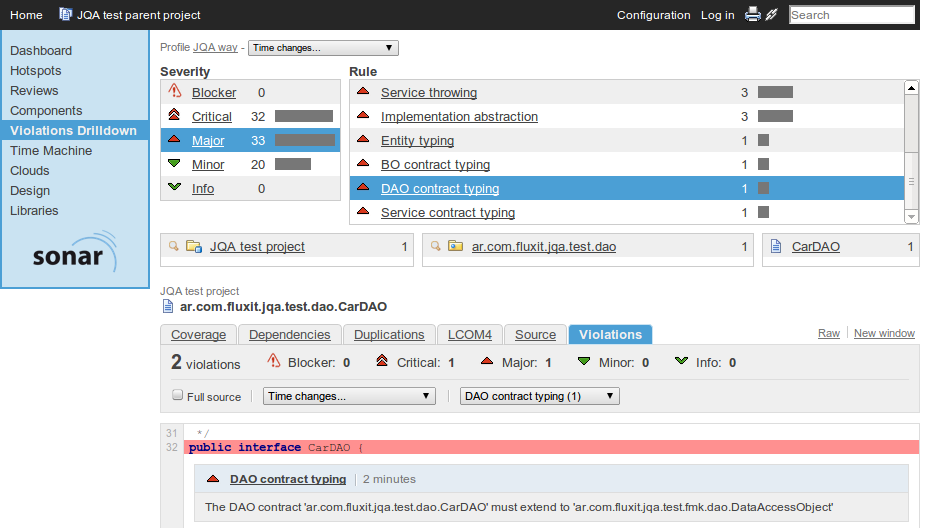This screenshot has height=528, width=925.
Task: Click the Minor severity gray bar
Action: tap(293, 164)
